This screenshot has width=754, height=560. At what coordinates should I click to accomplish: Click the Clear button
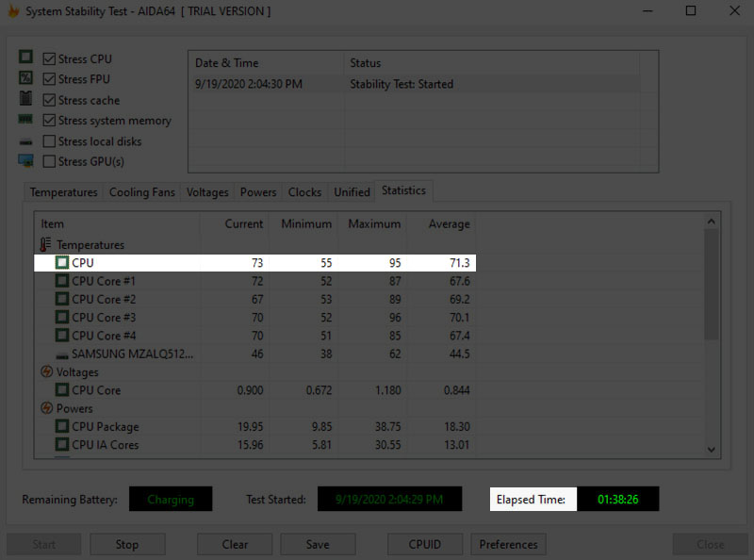click(235, 544)
